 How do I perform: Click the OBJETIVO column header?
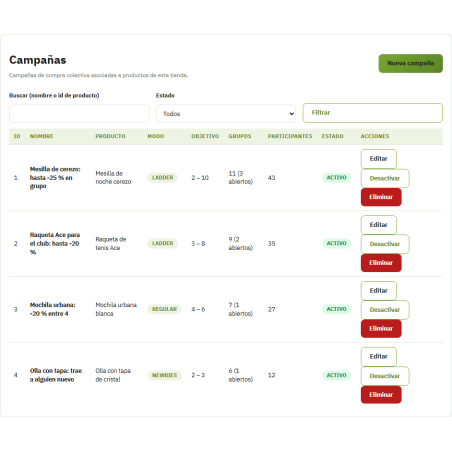(x=205, y=136)
